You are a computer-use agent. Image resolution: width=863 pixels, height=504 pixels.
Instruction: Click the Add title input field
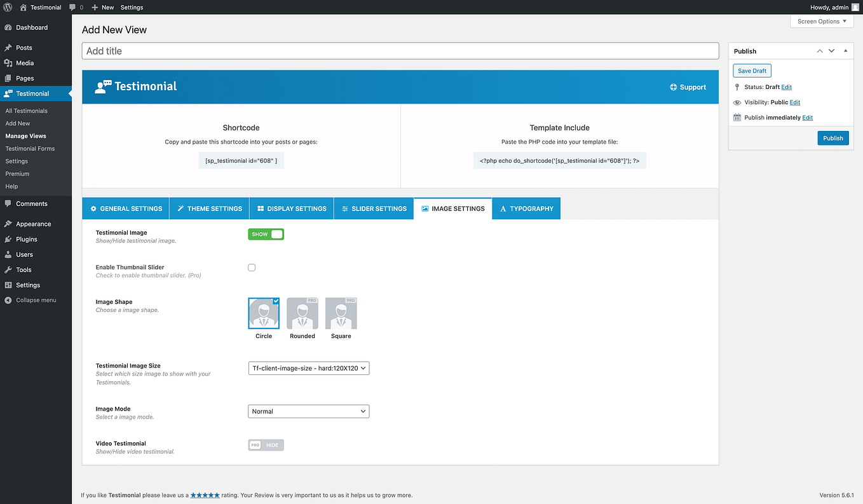400,51
